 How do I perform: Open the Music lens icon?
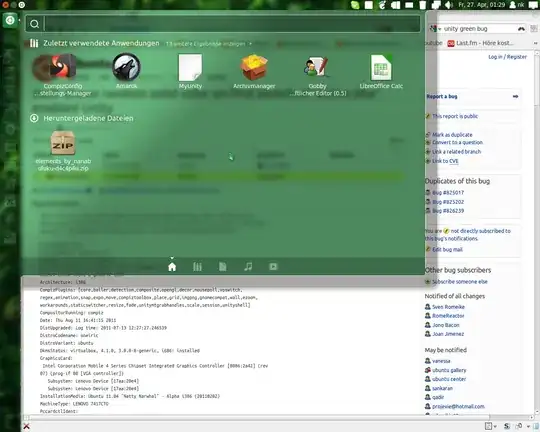pyautogui.click(x=248, y=267)
